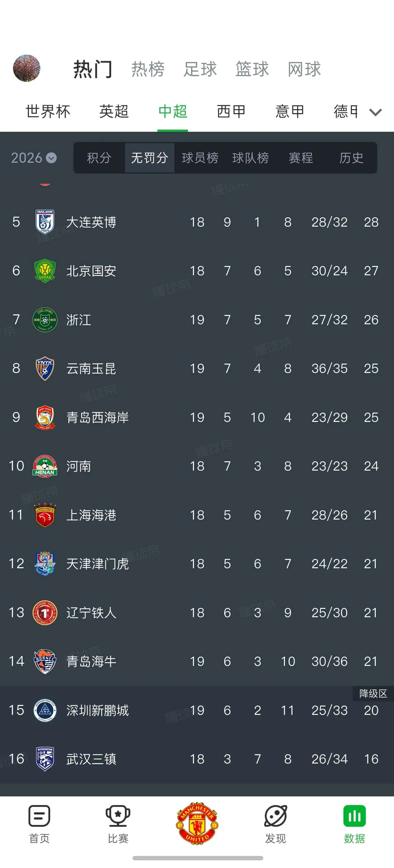Tap the 大连英博 club badge

(45, 222)
